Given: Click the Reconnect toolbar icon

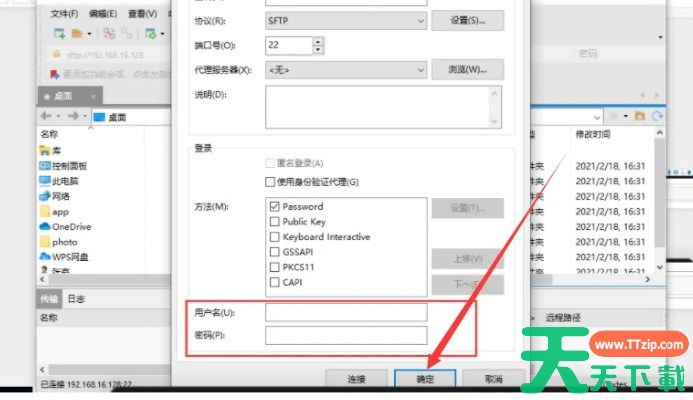Looking at the screenshot, I should point(127,34).
